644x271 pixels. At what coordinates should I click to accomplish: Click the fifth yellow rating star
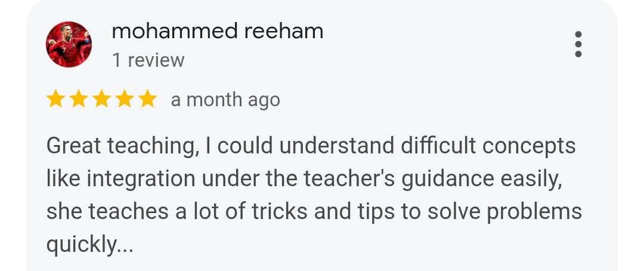(147, 100)
